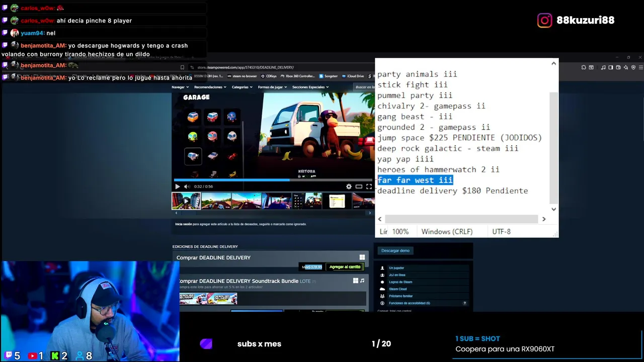The width and height of the screenshot is (644, 362).
Task: Open the Navegar dropdown menu
Action: click(x=180, y=87)
